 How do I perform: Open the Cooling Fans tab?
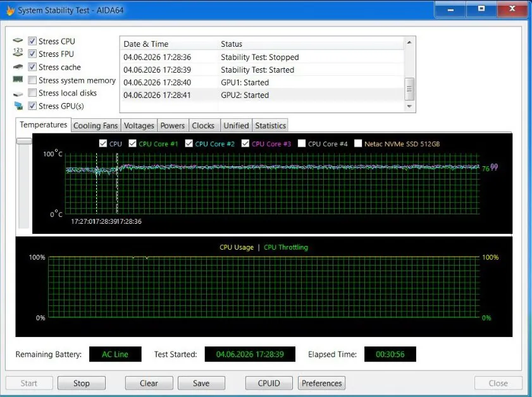click(x=96, y=125)
